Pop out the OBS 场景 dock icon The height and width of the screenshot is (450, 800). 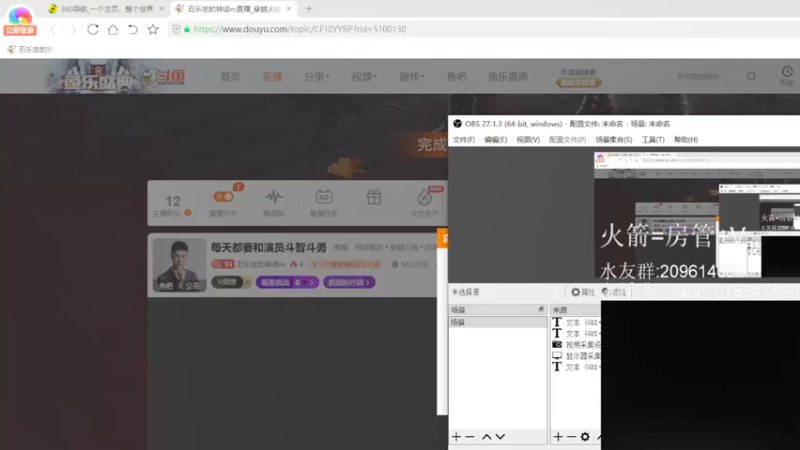(x=541, y=310)
